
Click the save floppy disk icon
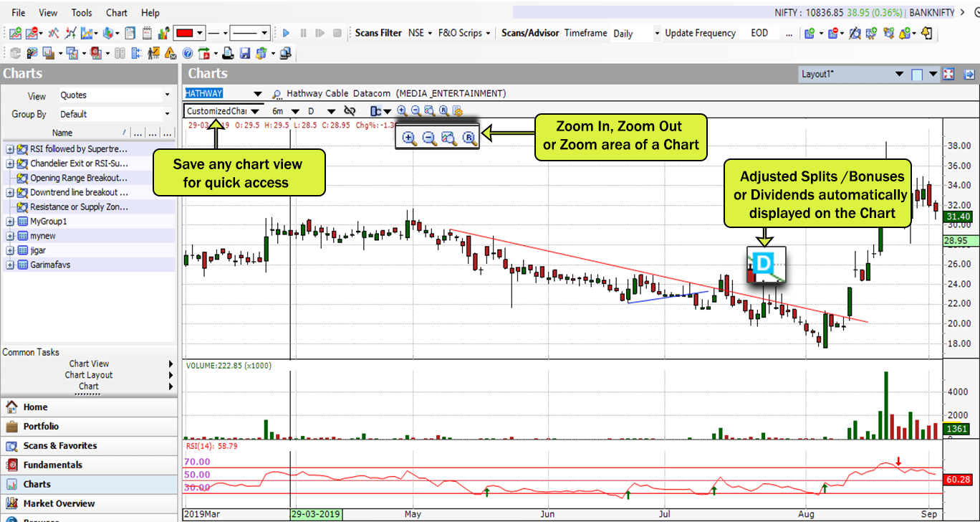pyautogui.click(x=244, y=53)
